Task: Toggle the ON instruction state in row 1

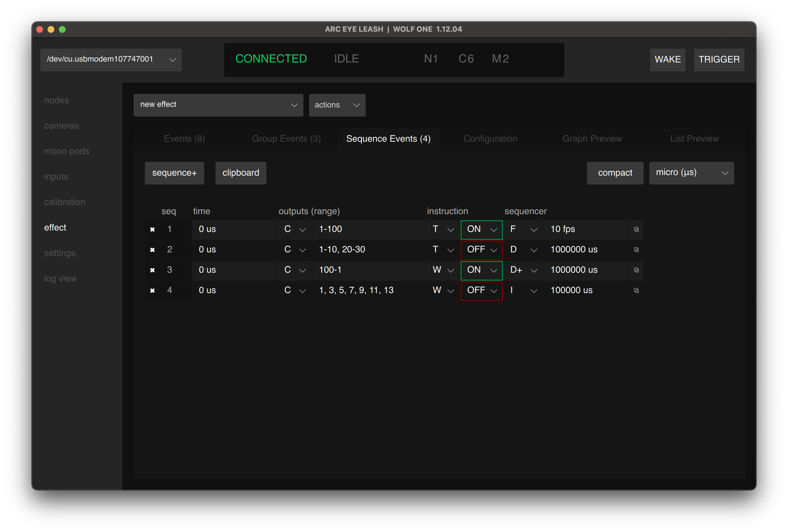Action: [481, 229]
